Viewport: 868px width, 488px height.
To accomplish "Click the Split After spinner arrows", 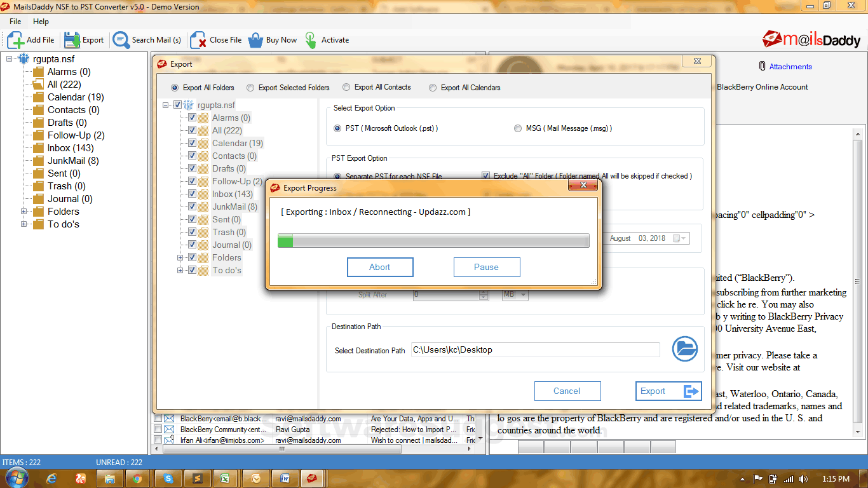I will coord(484,295).
